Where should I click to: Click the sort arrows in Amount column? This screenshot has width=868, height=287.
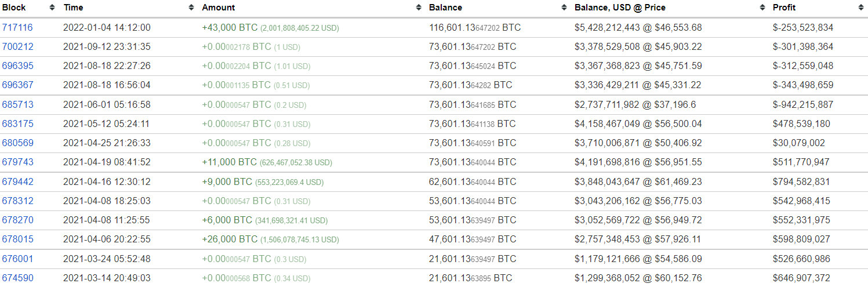click(419, 8)
